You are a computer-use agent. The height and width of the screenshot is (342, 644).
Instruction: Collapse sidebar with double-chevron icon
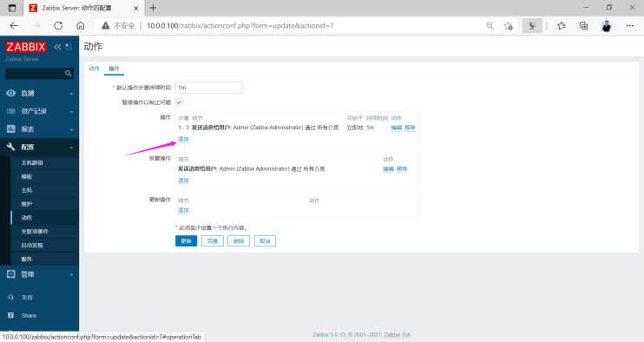click(57, 47)
